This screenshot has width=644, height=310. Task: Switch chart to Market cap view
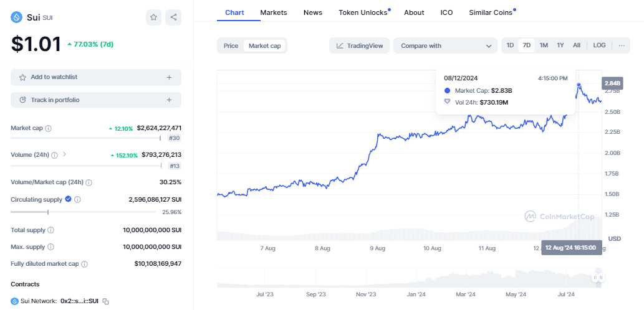click(265, 45)
